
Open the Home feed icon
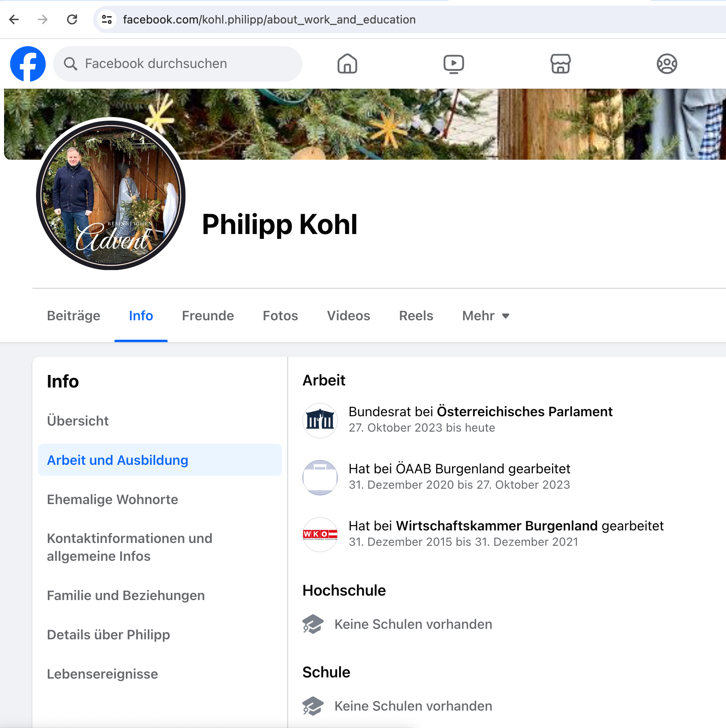click(x=347, y=64)
